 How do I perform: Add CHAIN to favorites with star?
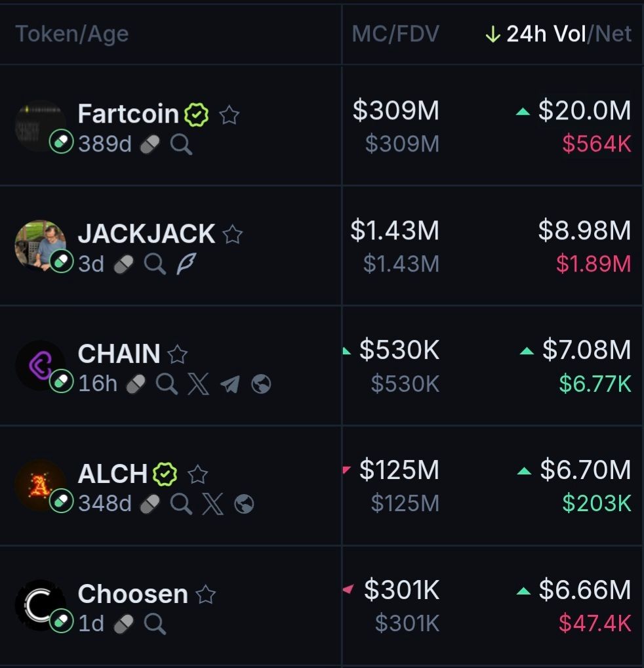coord(177,355)
